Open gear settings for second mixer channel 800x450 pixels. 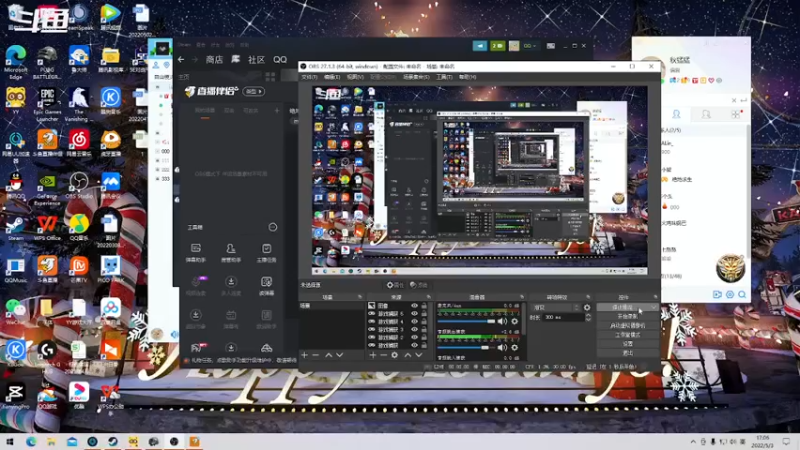(515, 347)
